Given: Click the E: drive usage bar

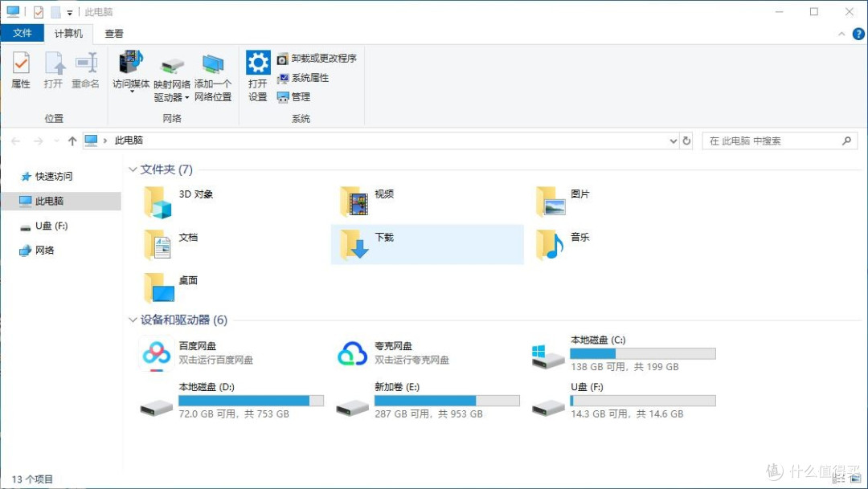Looking at the screenshot, I should [x=447, y=401].
